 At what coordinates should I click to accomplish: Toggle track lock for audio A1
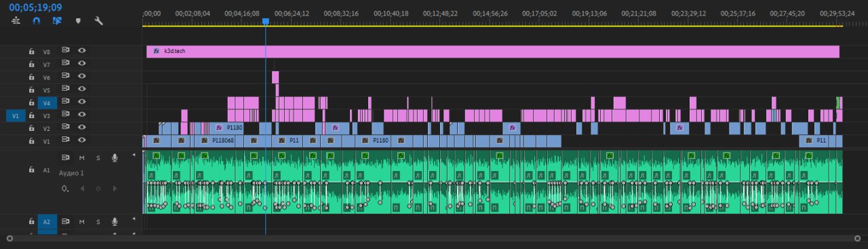coord(31,170)
